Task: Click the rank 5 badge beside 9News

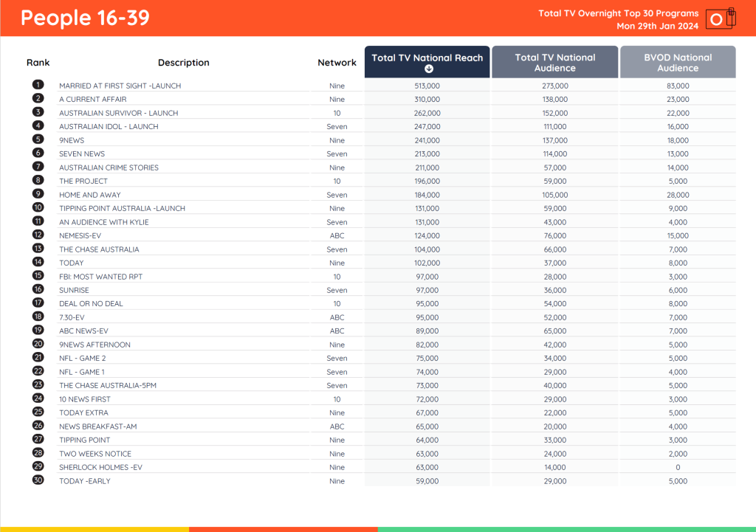Action: tap(38, 140)
